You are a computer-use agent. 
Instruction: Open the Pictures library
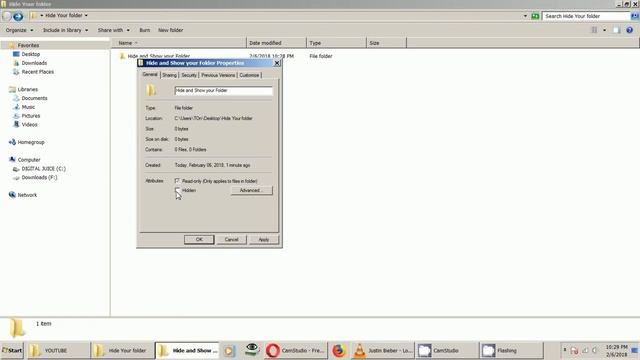click(x=31, y=116)
